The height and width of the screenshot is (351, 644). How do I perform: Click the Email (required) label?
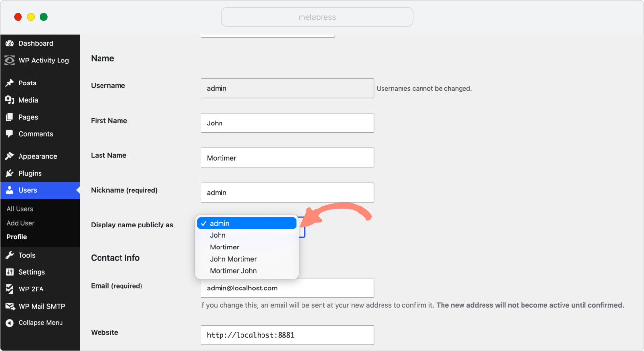(x=117, y=286)
